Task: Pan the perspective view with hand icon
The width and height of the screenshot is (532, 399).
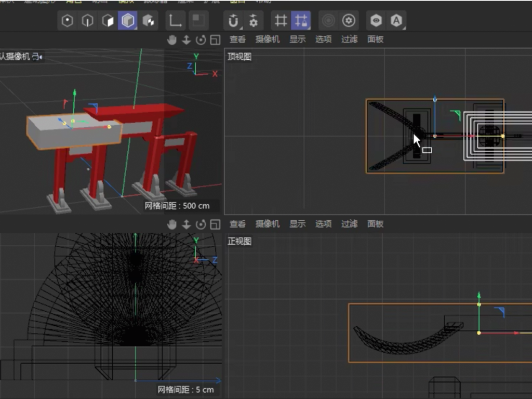Action: [x=172, y=39]
